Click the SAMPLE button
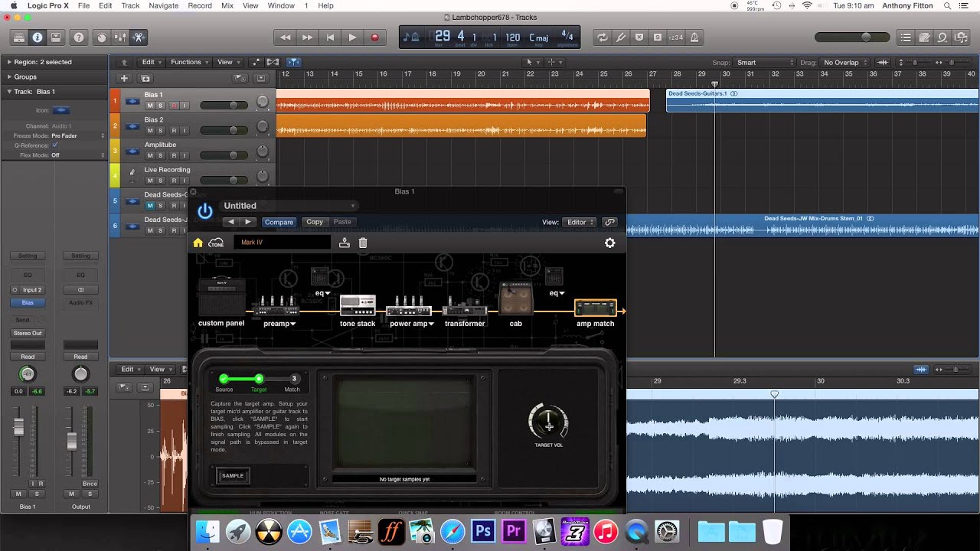The width and height of the screenshot is (980, 551). point(233,476)
